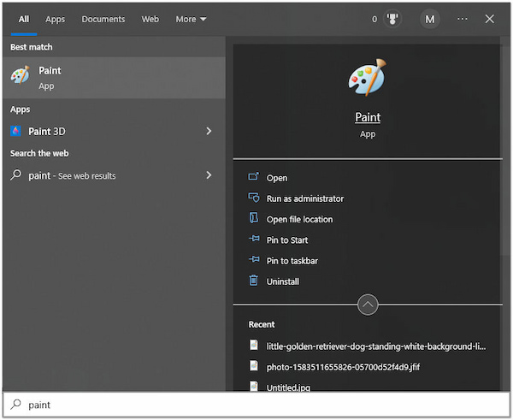Image resolution: width=513 pixels, height=420 pixels.
Task: Click the rewards trophy icon in header
Action: (x=393, y=19)
